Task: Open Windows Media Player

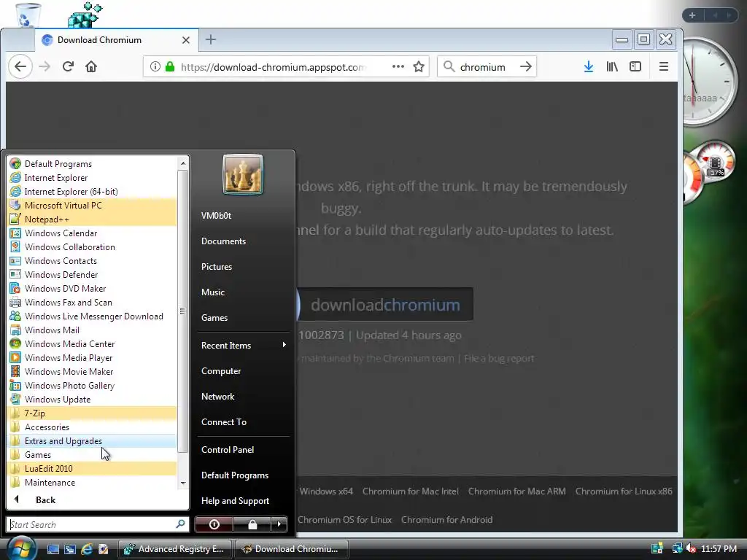Action: click(x=93, y=357)
